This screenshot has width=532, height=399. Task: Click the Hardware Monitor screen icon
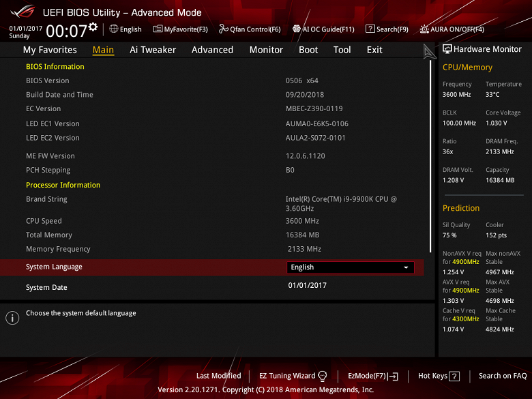click(x=447, y=49)
